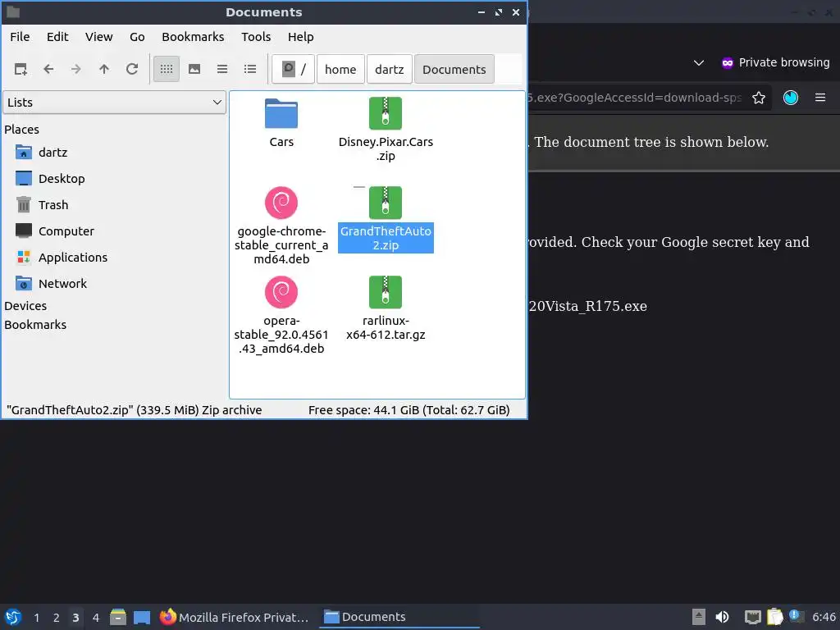Open the View menu

(99, 37)
